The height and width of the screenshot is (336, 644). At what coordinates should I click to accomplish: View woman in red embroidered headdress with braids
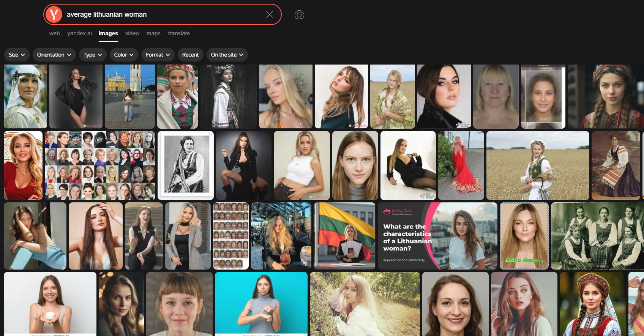[x=593, y=304]
